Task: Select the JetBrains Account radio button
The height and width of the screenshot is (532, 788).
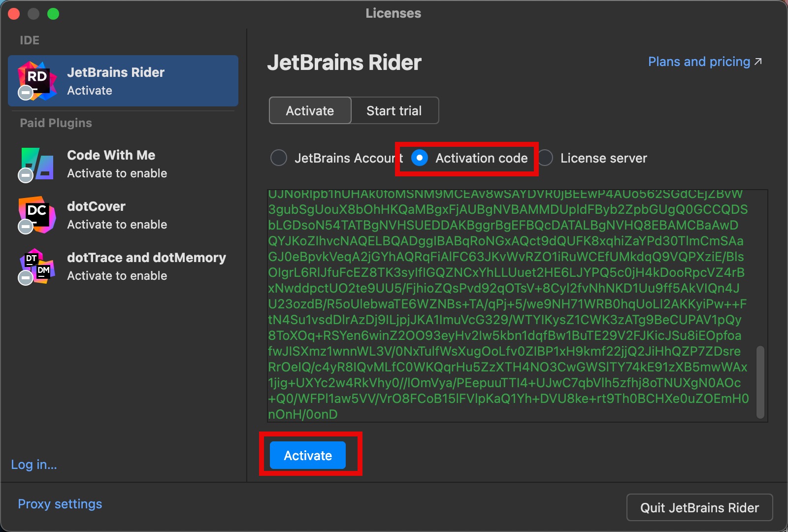Action: click(x=279, y=158)
